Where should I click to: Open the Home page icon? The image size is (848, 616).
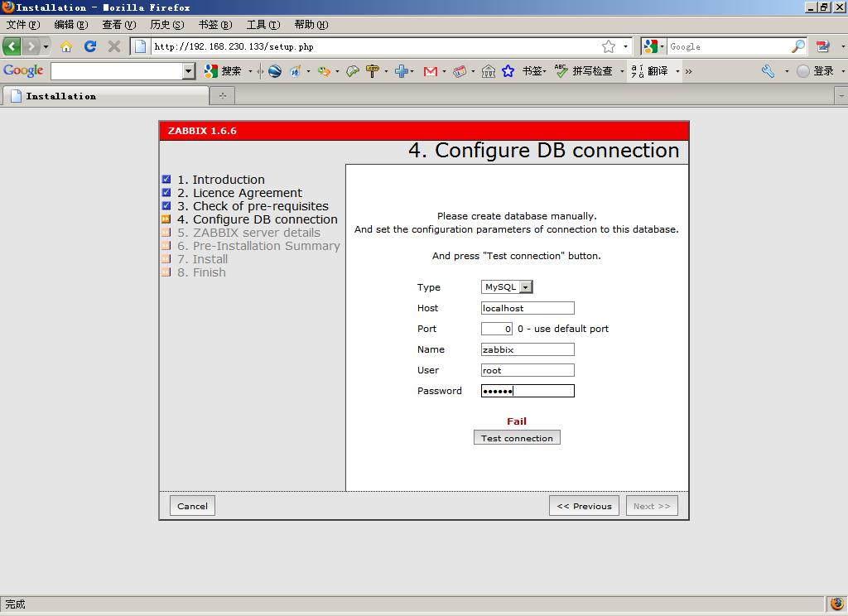(x=66, y=46)
